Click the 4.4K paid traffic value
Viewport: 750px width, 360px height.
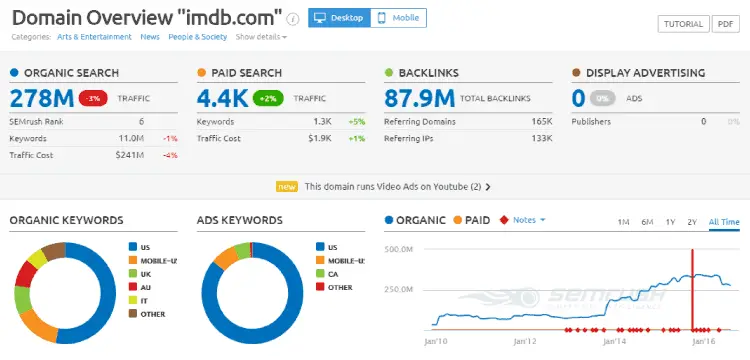coord(222,98)
